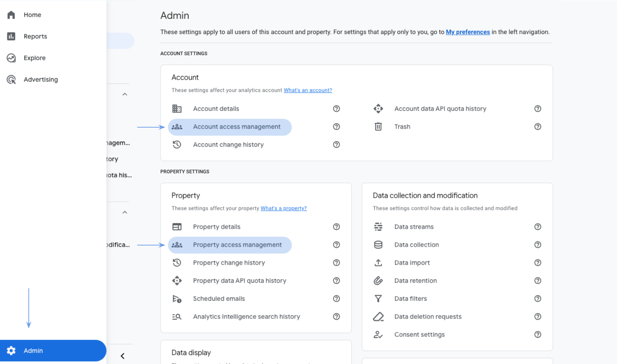Viewport: 617px width, 364px height.
Task: Collapse the upper settings section chevron
Action: pyautogui.click(x=125, y=94)
